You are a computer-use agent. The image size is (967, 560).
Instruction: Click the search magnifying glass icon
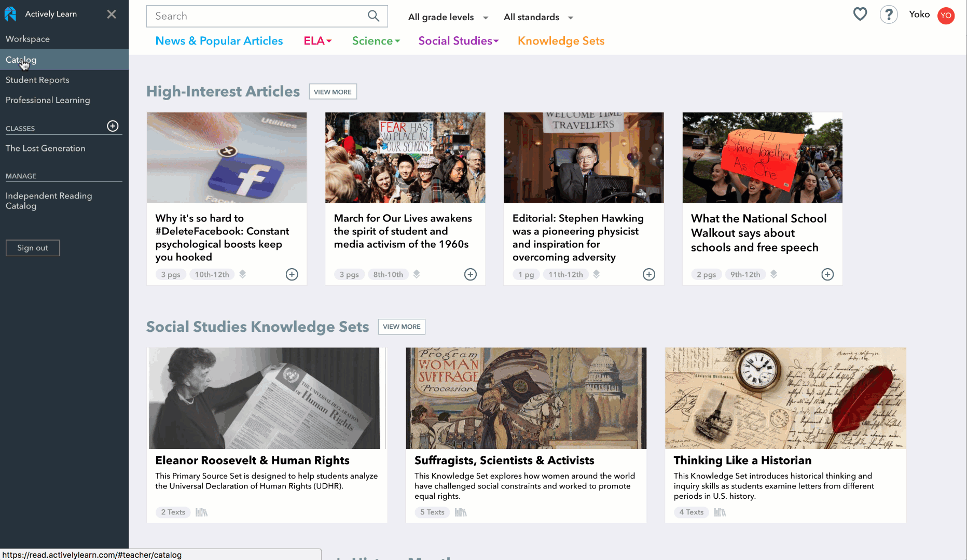(x=374, y=16)
